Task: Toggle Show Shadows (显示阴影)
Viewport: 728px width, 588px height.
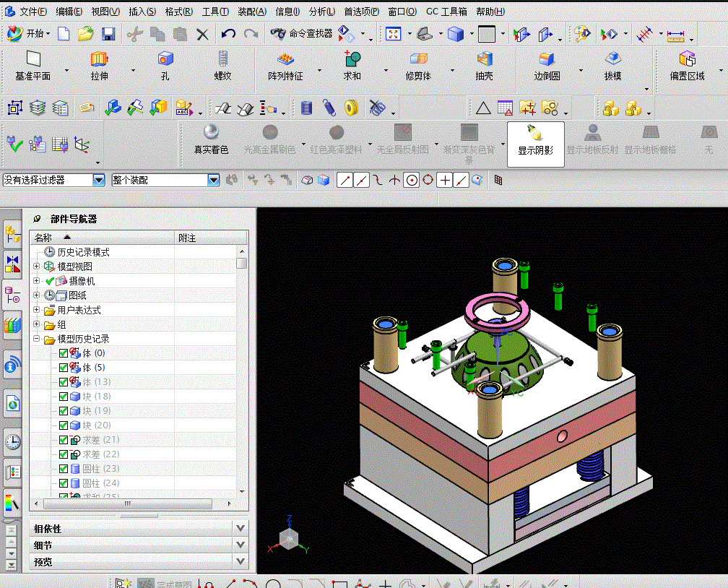Action: pyautogui.click(x=536, y=144)
